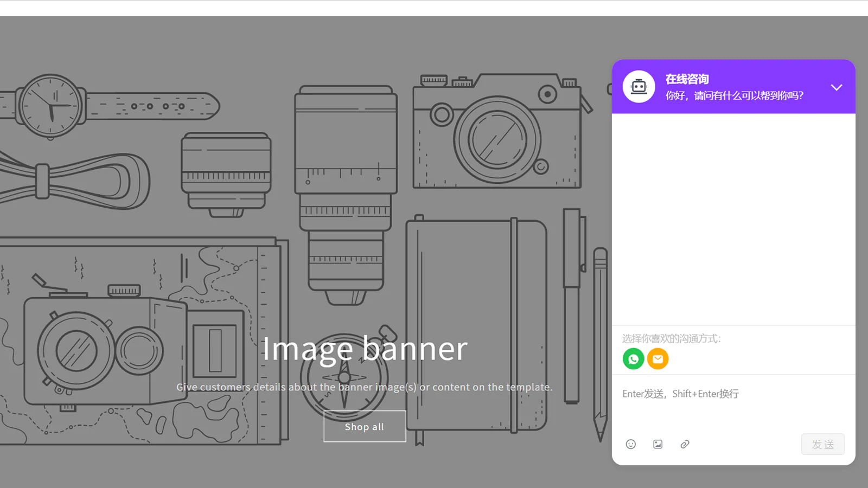Open WhatsApp contact option
The image size is (868, 488).
(633, 359)
